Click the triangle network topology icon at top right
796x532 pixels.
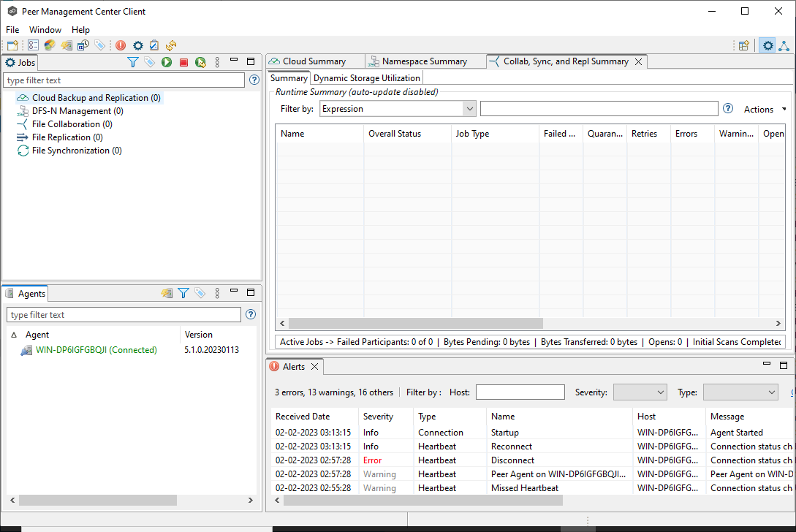pos(784,45)
